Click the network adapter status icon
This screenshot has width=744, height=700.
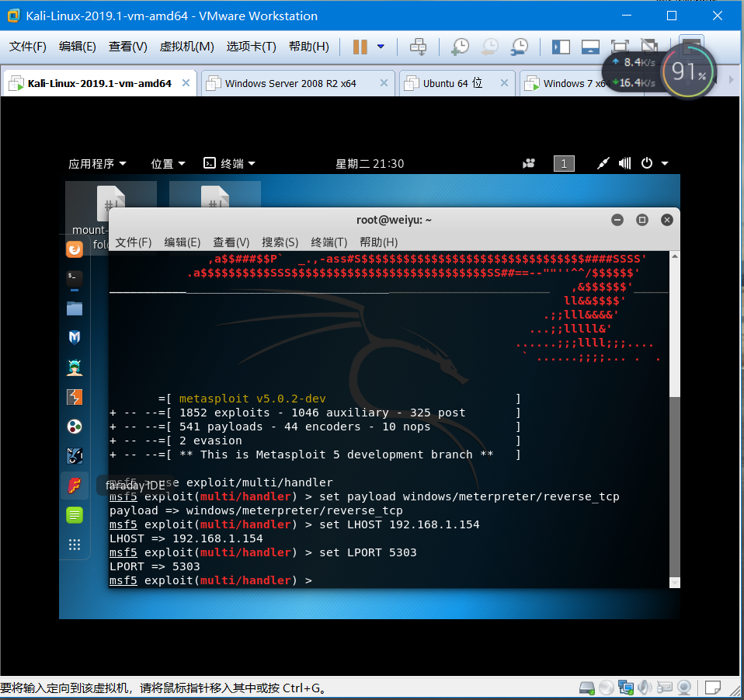626,688
